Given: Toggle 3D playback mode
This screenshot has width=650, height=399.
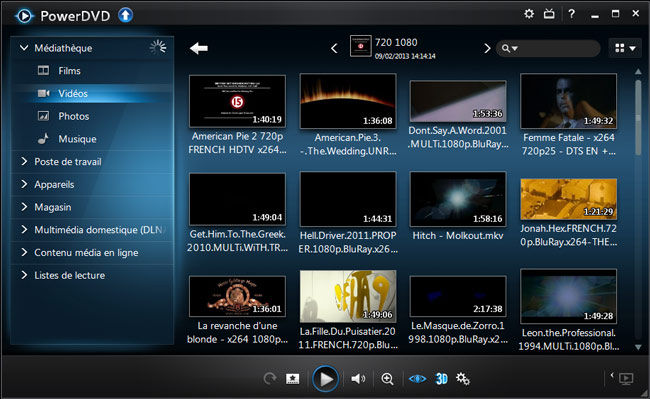Looking at the screenshot, I should click(441, 379).
